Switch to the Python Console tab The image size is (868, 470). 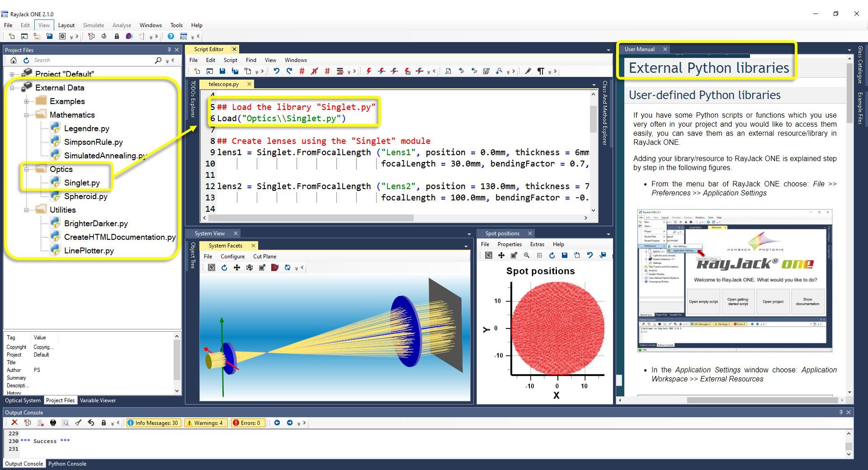pyautogui.click(x=67, y=464)
